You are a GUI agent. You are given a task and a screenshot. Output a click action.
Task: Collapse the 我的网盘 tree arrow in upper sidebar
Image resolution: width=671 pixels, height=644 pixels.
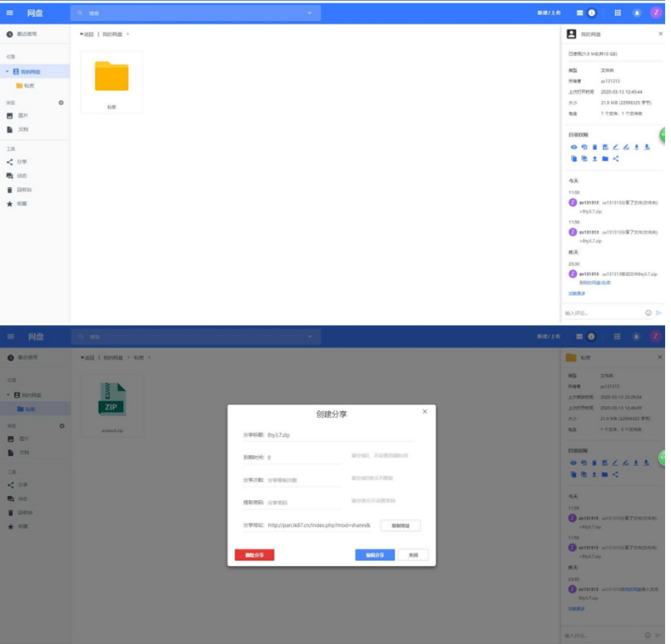click(x=7, y=72)
